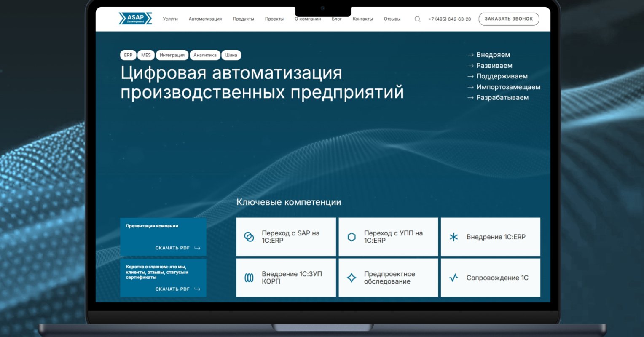Open the Внедрение 1С:ЗУП КОРП card
Image resolution: width=644 pixels, height=337 pixels.
click(x=286, y=278)
